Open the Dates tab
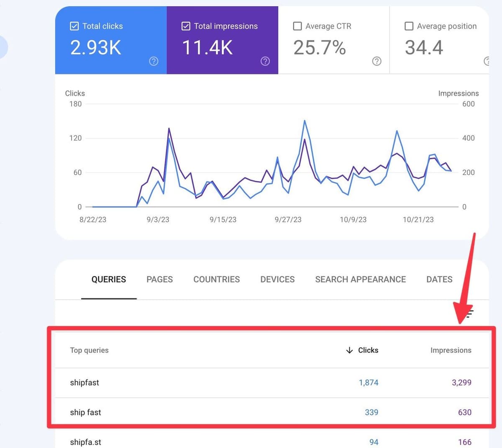 pyautogui.click(x=439, y=279)
